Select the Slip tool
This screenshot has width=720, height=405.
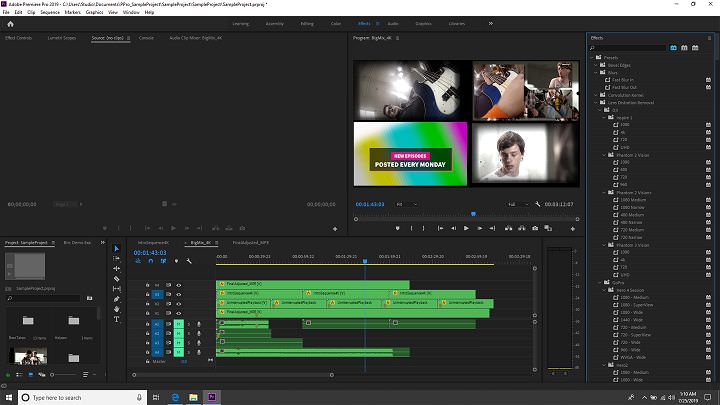click(117, 289)
